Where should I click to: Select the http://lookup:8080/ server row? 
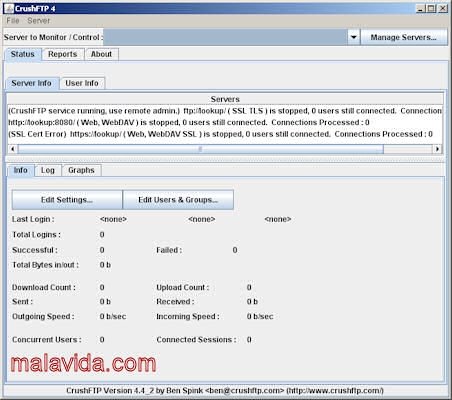click(x=225, y=122)
